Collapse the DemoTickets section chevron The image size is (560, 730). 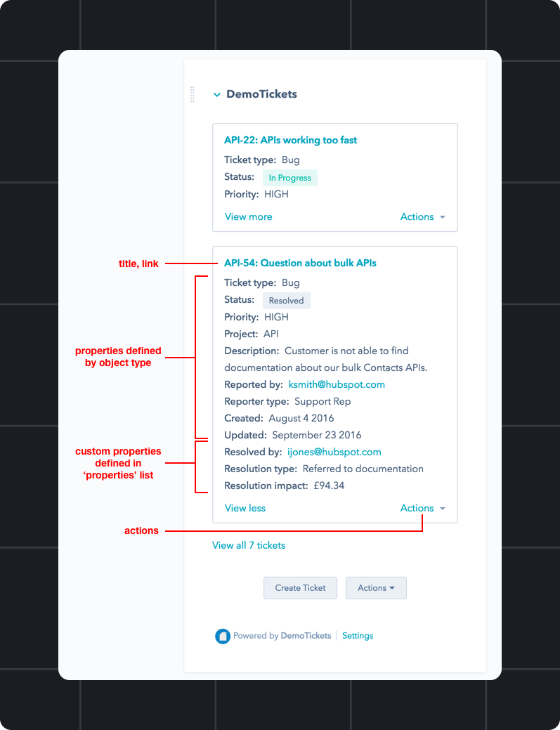[x=216, y=95]
